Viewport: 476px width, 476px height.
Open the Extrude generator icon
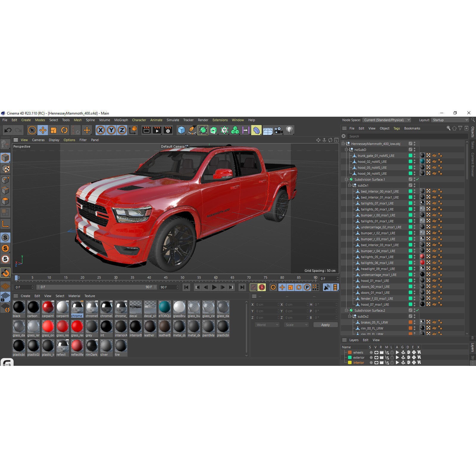[x=214, y=130]
